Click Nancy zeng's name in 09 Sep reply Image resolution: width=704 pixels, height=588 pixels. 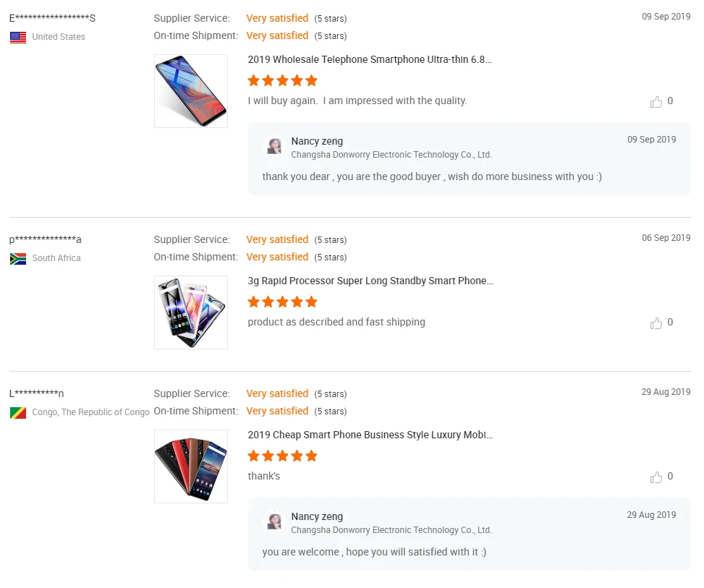tap(317, 142)
